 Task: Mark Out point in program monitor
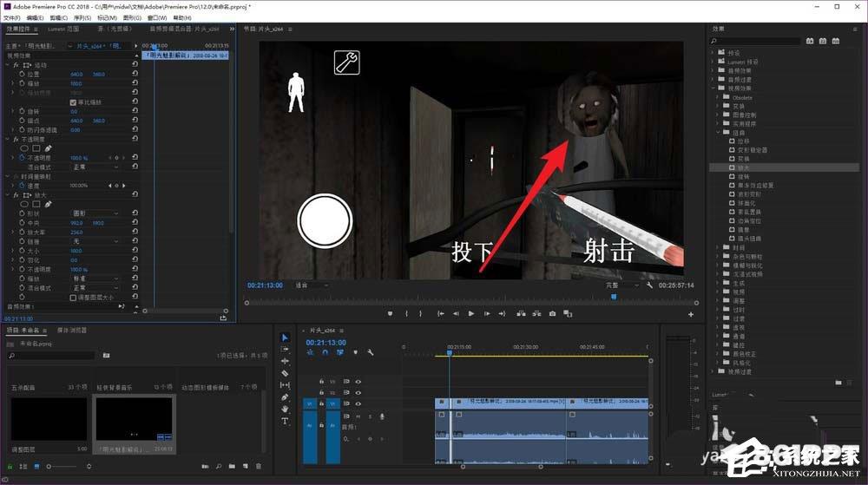[x=421, y=313]
